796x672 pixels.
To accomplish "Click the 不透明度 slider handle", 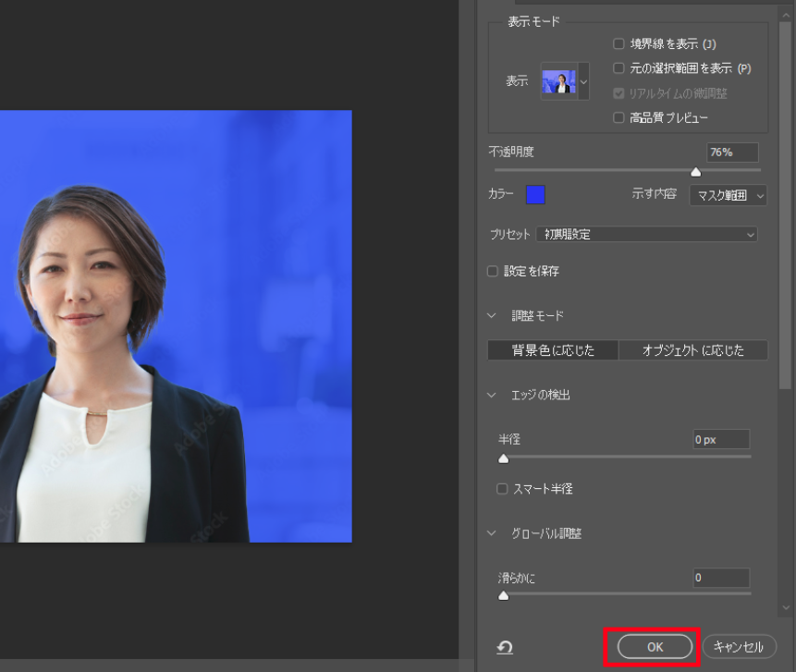I will 696,173.
